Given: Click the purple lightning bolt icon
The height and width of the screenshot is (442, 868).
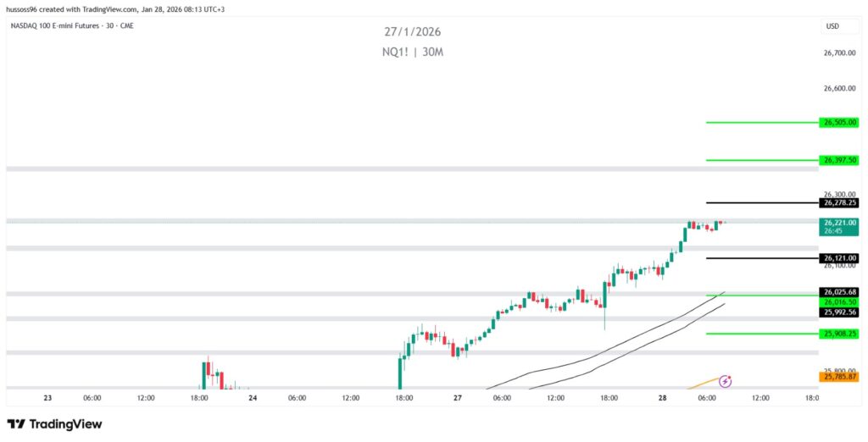Looking at the screenshot, I should (726, 382).
